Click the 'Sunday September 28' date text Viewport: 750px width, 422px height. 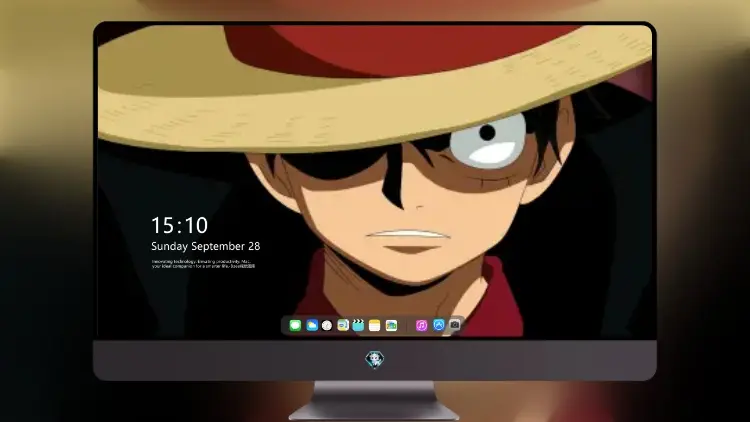(x=206, y=246)
